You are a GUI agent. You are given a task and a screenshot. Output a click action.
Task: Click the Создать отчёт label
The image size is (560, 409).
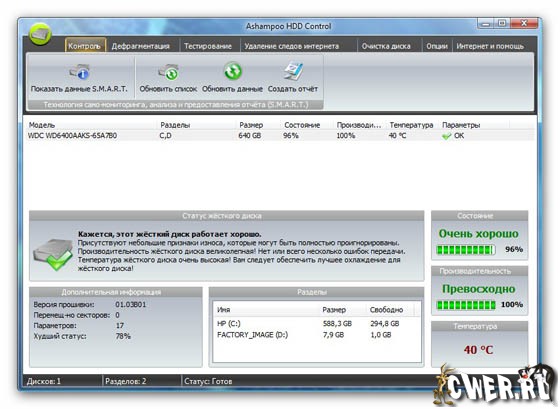293,89
